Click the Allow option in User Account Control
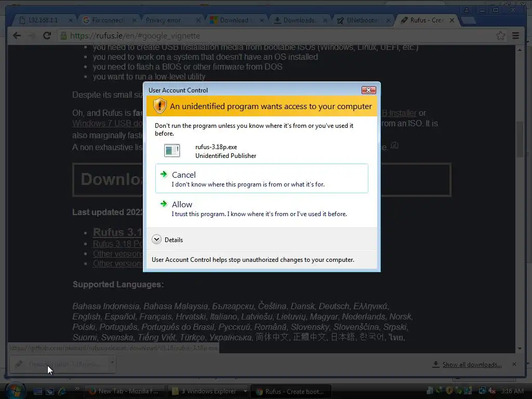The image size is (532, 399). click(262, 209)
